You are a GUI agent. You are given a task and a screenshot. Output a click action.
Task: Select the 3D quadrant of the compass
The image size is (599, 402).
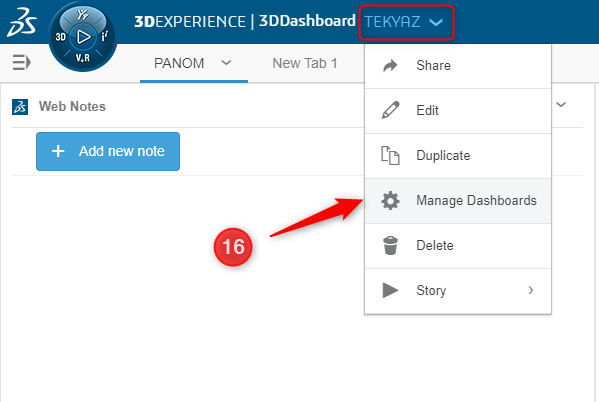point(60,37)
